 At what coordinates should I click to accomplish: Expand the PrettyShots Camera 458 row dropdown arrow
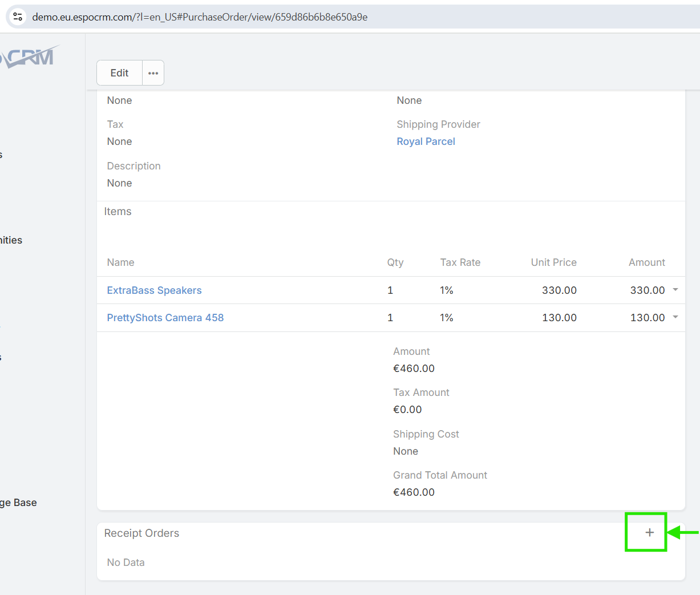click(x=675, y=317)
